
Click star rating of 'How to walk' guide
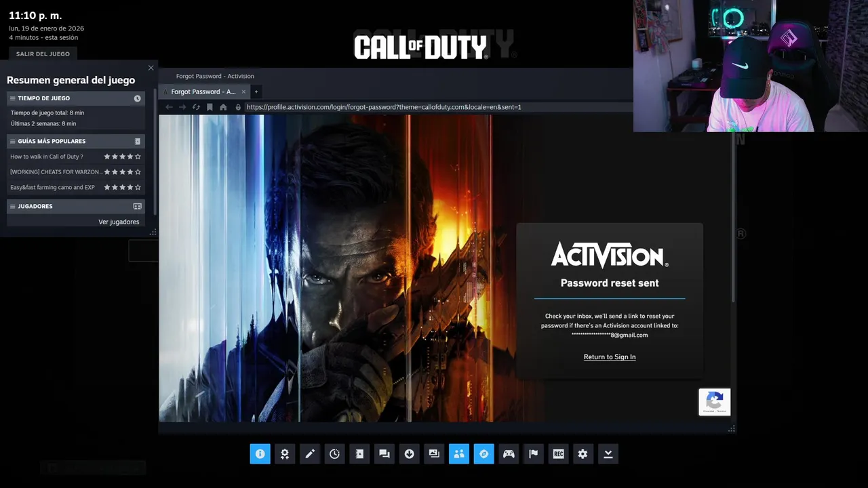pos(123,157)
